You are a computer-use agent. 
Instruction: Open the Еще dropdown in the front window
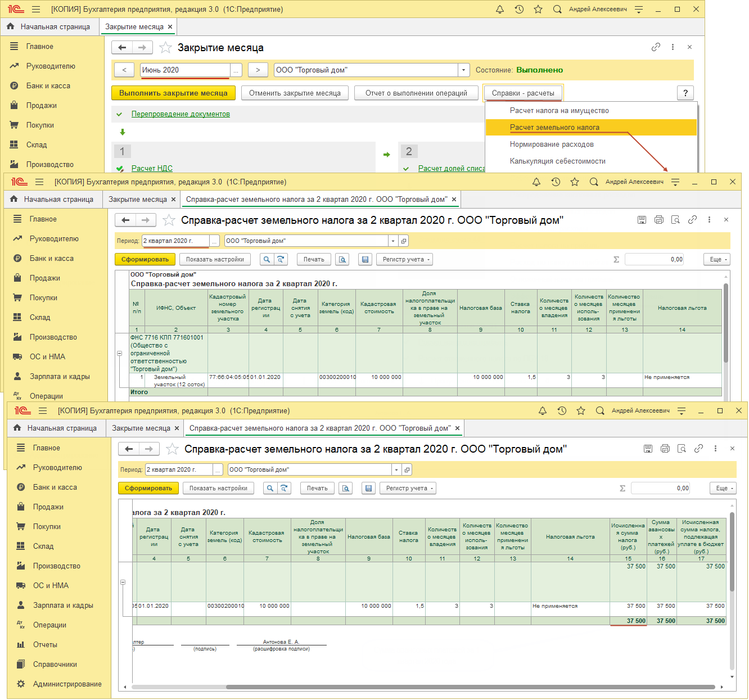(x=723, y=489)
